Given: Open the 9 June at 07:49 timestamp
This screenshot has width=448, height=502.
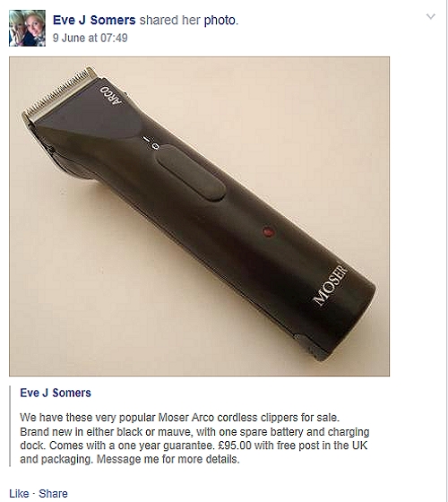Looking at the screenshot, I should coord(90,38).
